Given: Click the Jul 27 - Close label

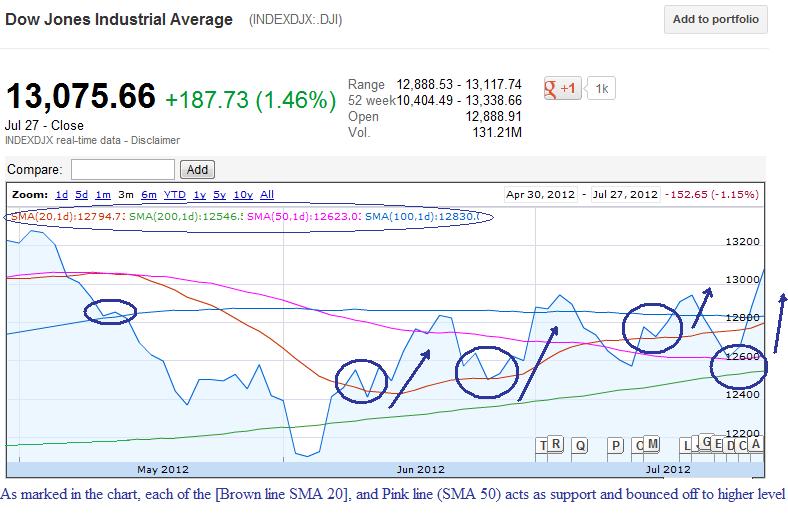Looking at the screenshot, I should (44, 126).
